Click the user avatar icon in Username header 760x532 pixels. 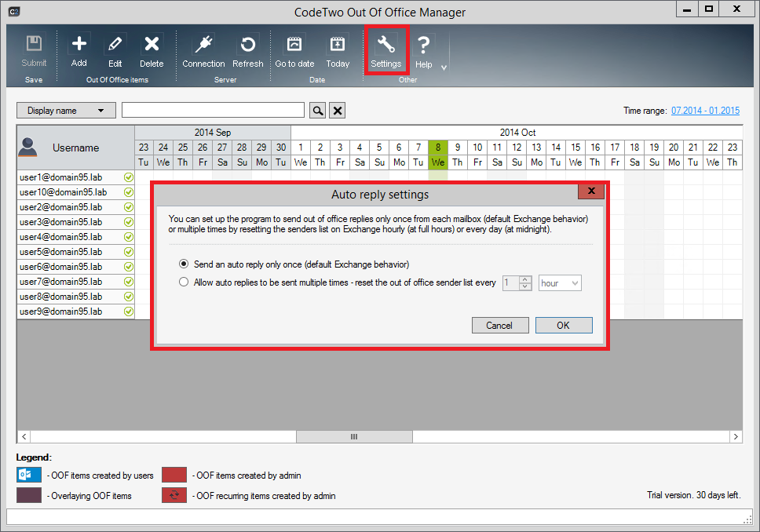point(27,148)
